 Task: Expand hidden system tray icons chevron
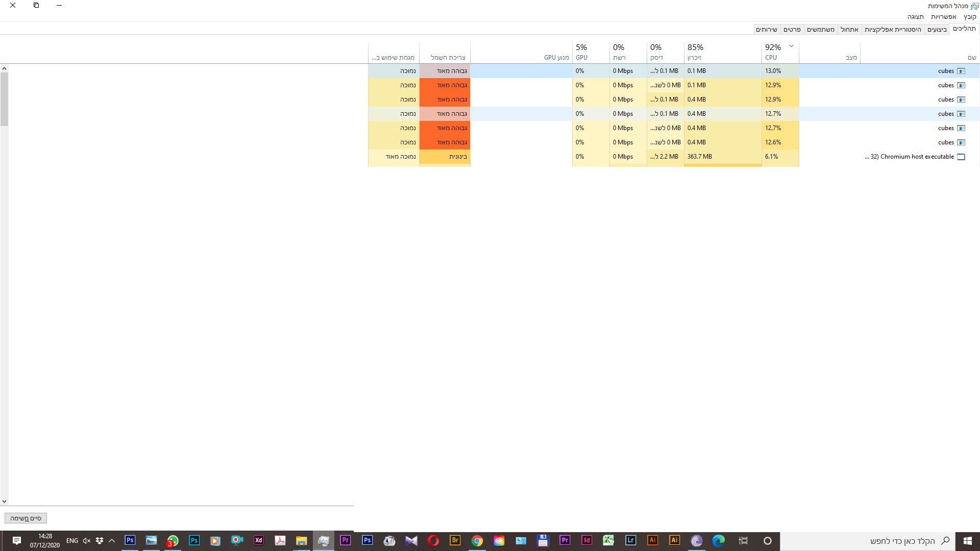point(112,540)
